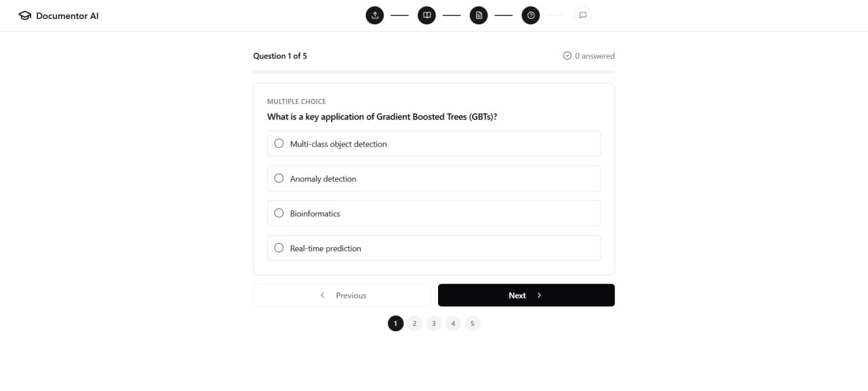This screenshot has height=391, width=868.
Task: Open question 5 from pagination
Action: tap(473, 323)
